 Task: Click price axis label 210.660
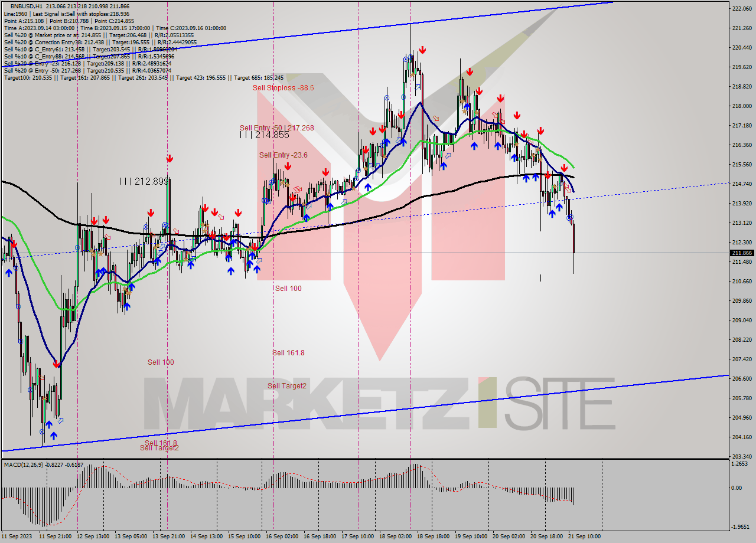click(x=742, y=281)
